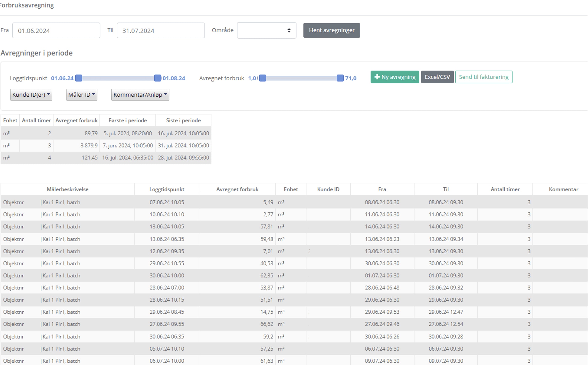
Task: Click Loggtidspunkt end date 01.08.24 label
Action: (174, 78)
